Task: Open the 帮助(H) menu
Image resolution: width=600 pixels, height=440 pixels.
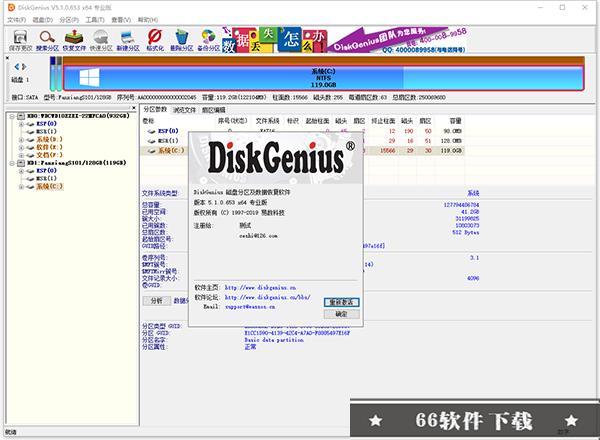Action: (148, 20)
